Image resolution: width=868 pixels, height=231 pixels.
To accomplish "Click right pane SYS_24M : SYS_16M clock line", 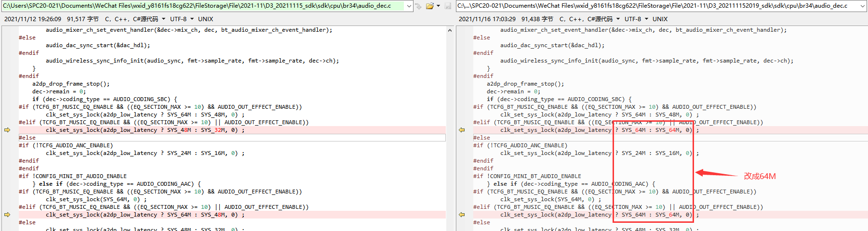I will tap(600, 153).
